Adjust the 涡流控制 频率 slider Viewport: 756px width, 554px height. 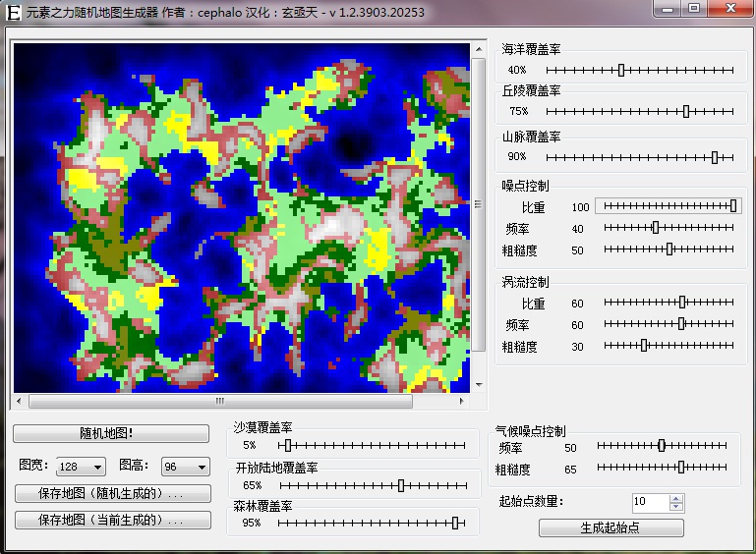(x=669, y=324)
